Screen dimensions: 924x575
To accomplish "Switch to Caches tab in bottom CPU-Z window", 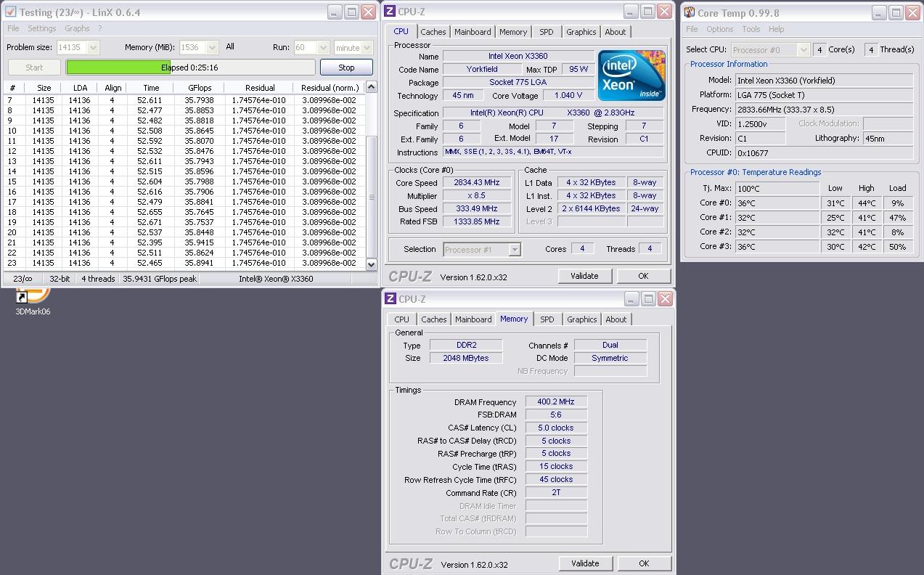I will [x=434, y=319].
